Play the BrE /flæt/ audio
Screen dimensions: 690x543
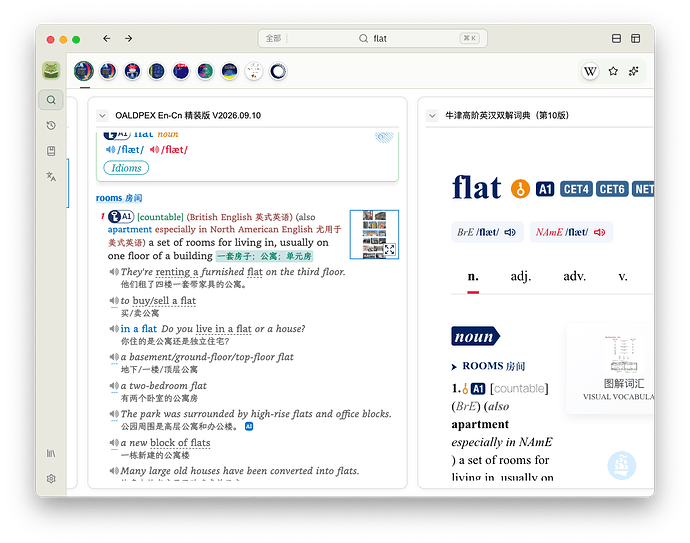click(510, 232)
